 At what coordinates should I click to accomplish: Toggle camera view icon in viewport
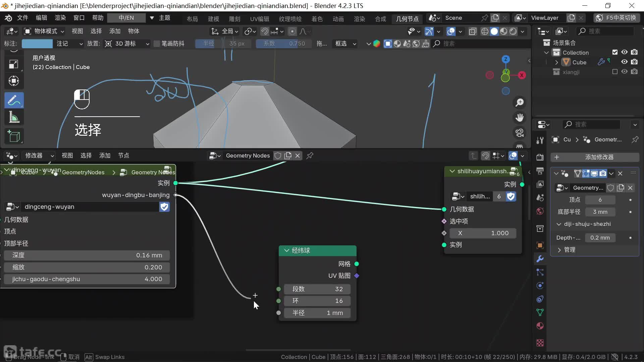[x=520, y=133]
